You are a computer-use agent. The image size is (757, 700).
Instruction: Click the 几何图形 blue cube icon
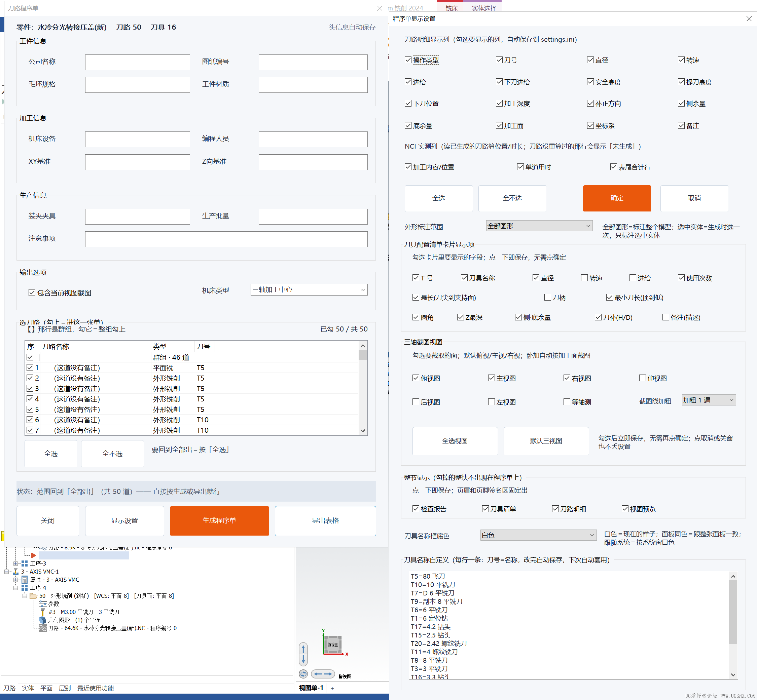point(42,620)
